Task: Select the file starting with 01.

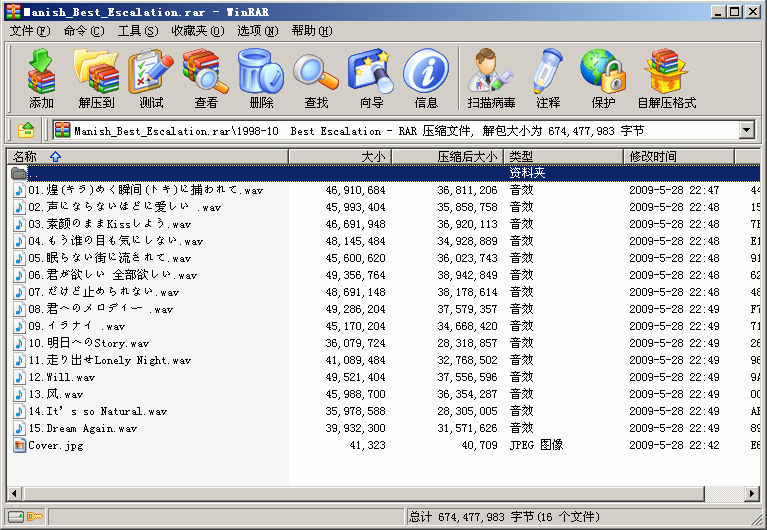Action: coord(145,190)
